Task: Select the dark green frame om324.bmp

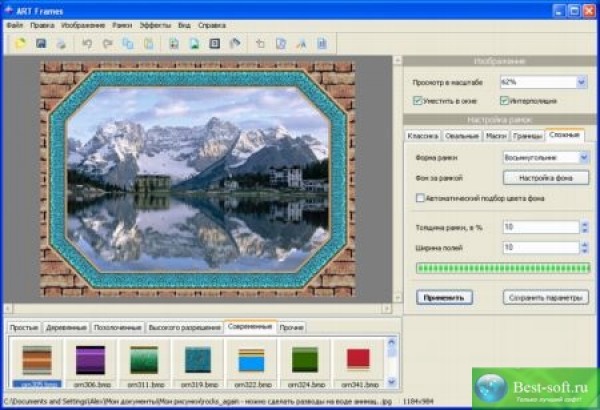Action: click(x=305, y=360)
